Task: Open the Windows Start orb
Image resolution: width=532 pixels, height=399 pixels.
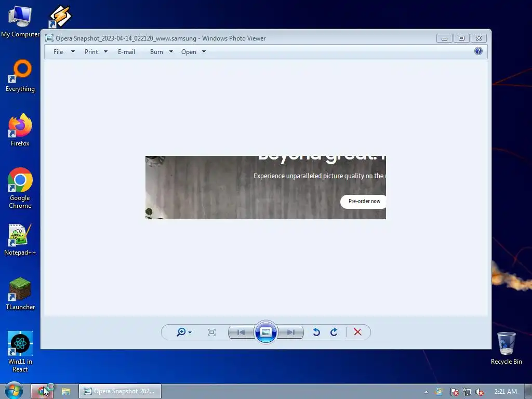Action: (x=14, y=391)
